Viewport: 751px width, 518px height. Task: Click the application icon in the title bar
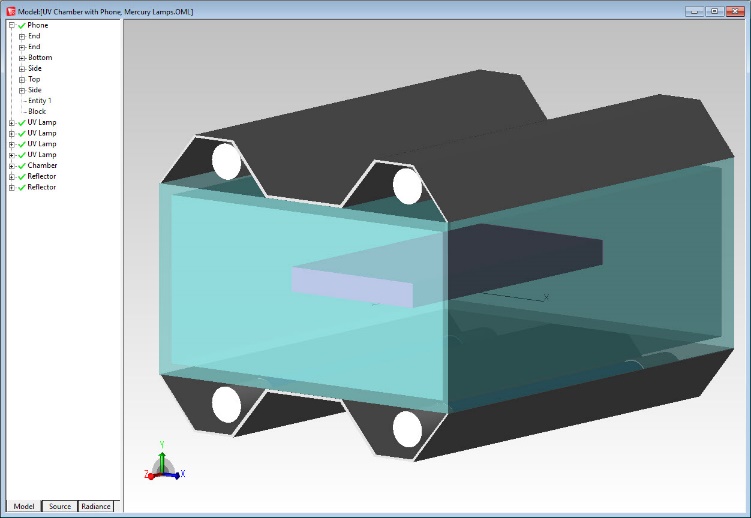point(9,11)
